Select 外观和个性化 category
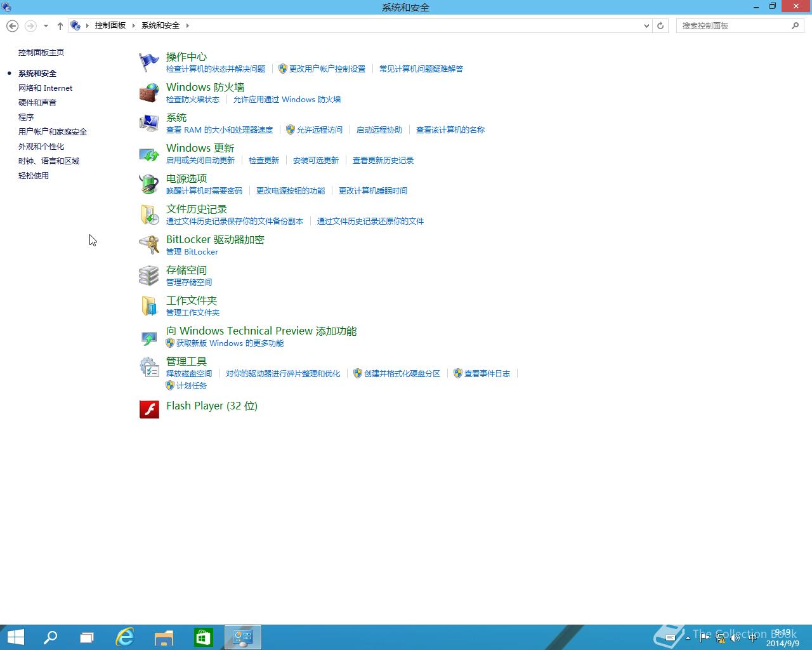812x650 pixels. (x=41, y=146)
